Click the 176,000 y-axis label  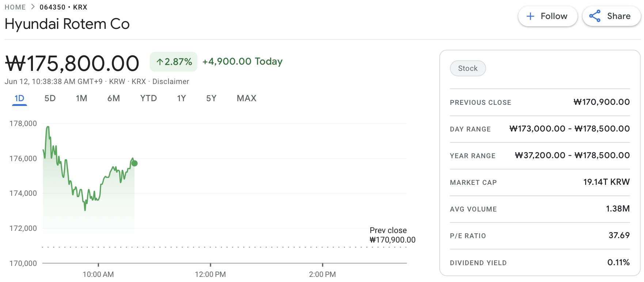tap(23, 159)
